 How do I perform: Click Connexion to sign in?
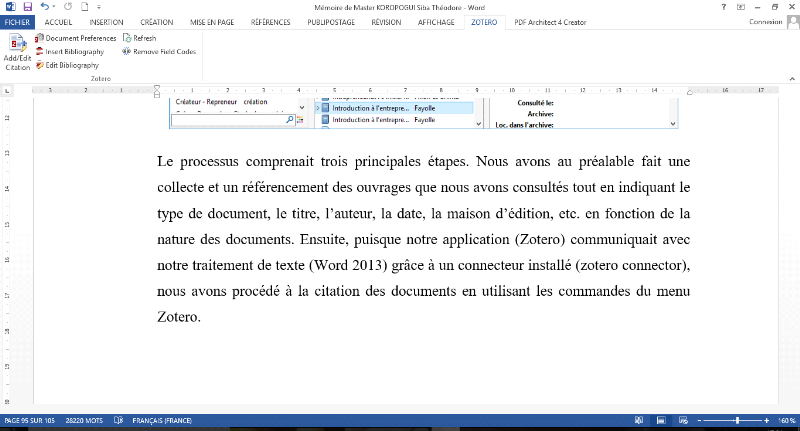(764, 21)
